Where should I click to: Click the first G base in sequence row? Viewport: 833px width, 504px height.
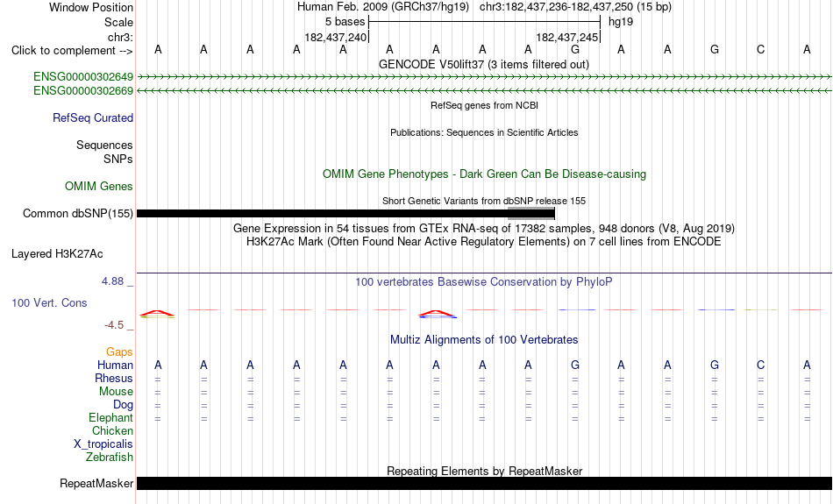pos(575,50)
